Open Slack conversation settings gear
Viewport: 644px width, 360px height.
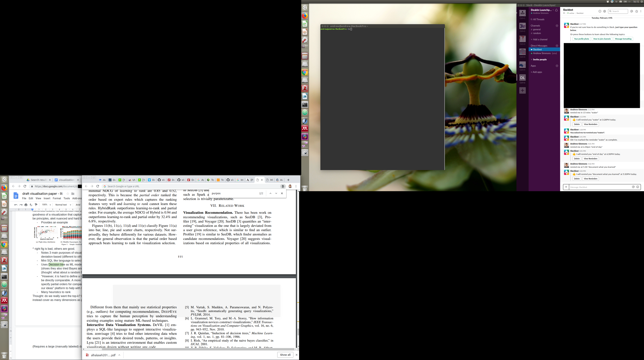coord(604,11)
